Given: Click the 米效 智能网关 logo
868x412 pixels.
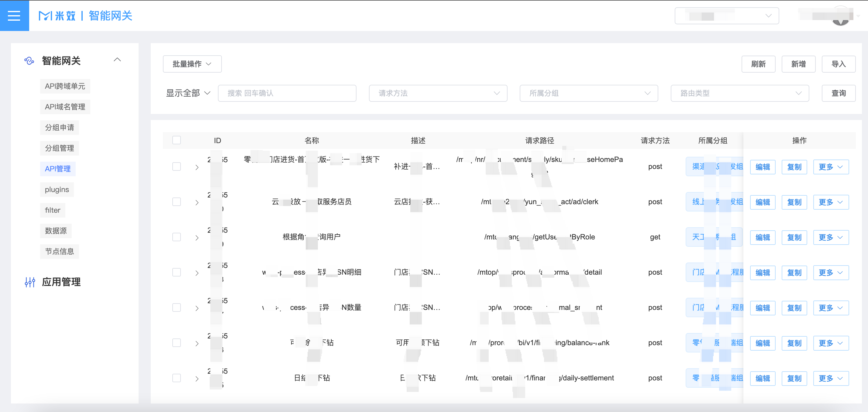Looking at the screenshot, I should (x=85, y=15).
